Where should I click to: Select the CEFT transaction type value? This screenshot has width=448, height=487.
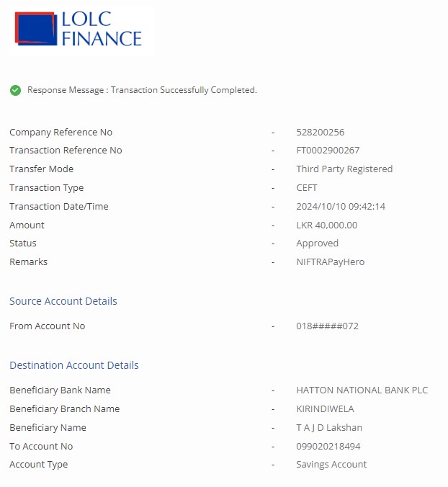306,188
